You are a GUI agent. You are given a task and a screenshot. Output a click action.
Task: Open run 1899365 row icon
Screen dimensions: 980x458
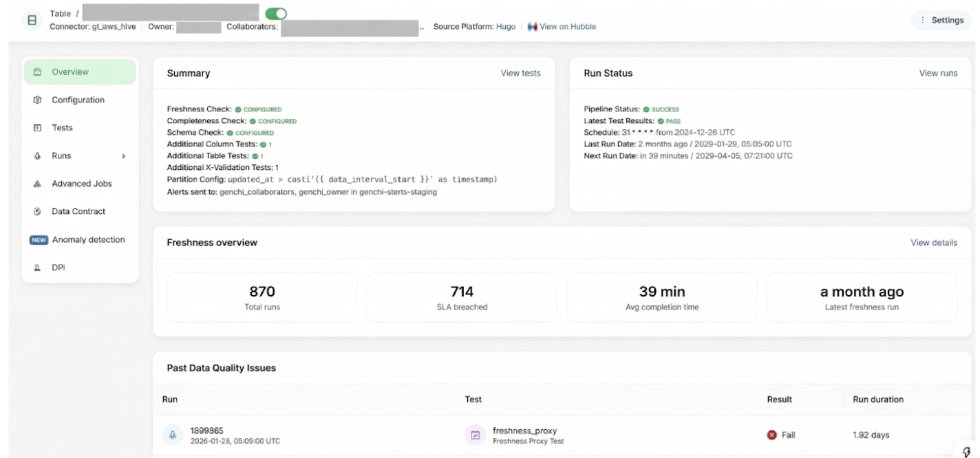pyautogui.click(x=172, y=435)
